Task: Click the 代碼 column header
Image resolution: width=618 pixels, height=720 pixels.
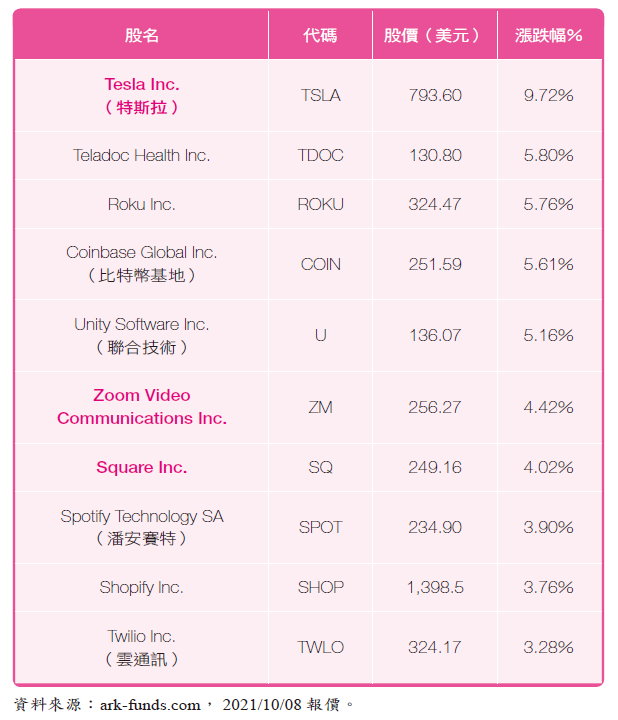Action: point(320,35)
